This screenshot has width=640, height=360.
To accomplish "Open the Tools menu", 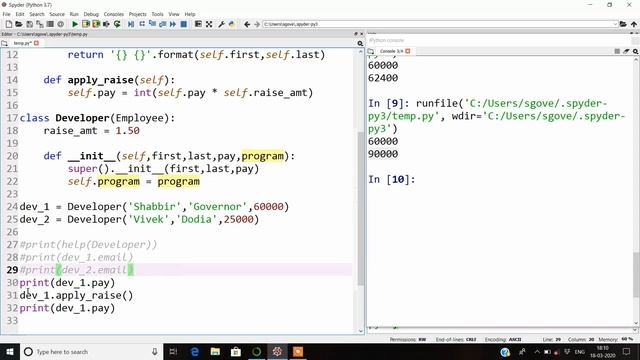I will tap(157, 14).
